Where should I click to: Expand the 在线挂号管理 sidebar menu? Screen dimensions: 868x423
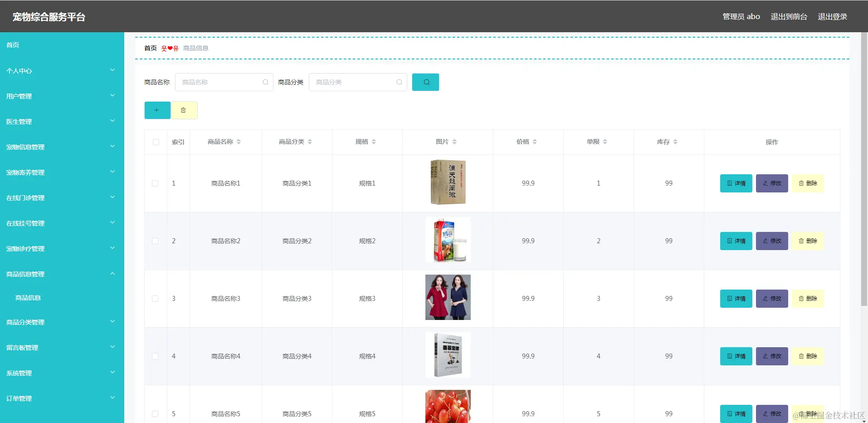pos(62,223)
